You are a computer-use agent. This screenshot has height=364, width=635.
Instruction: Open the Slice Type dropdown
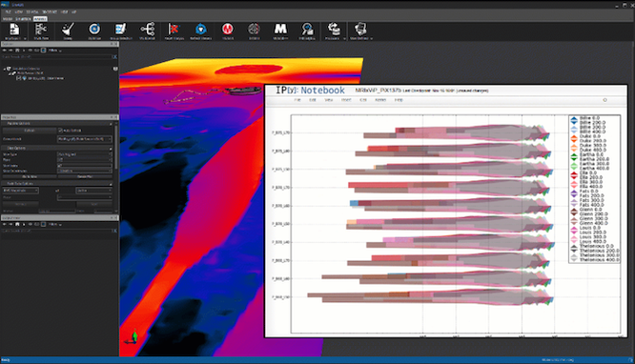pyautogui.click(x=85, y=154)
